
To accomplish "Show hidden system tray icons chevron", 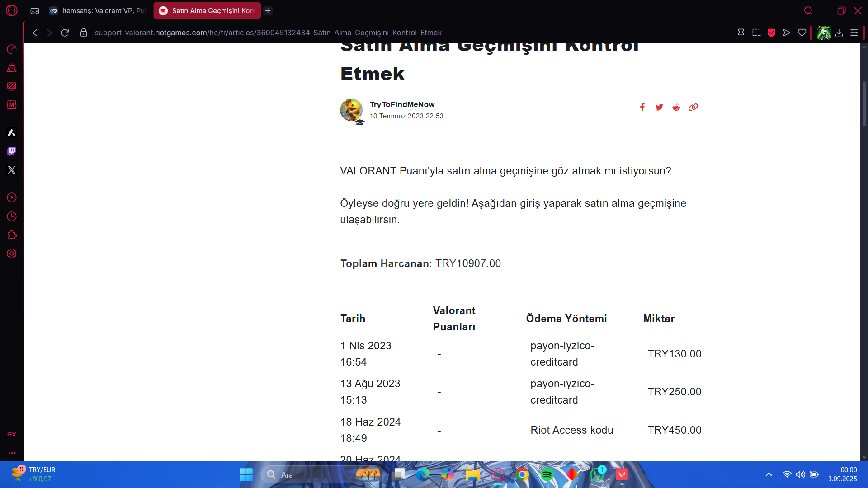I will (769, 474).
